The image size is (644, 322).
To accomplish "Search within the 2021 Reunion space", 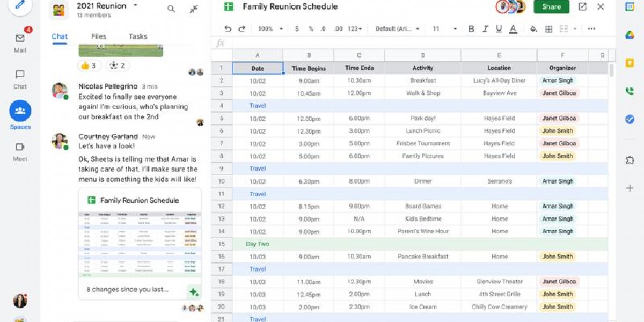I will pos(171,9).
